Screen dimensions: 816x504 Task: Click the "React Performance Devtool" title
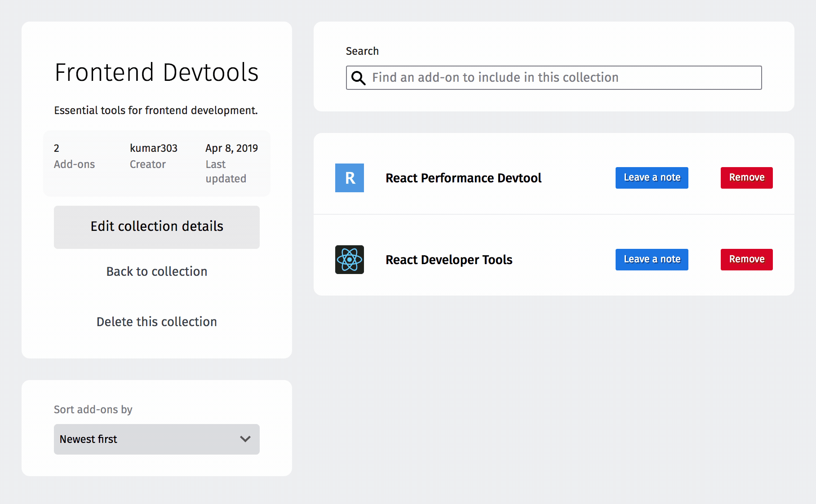[464, 178]
